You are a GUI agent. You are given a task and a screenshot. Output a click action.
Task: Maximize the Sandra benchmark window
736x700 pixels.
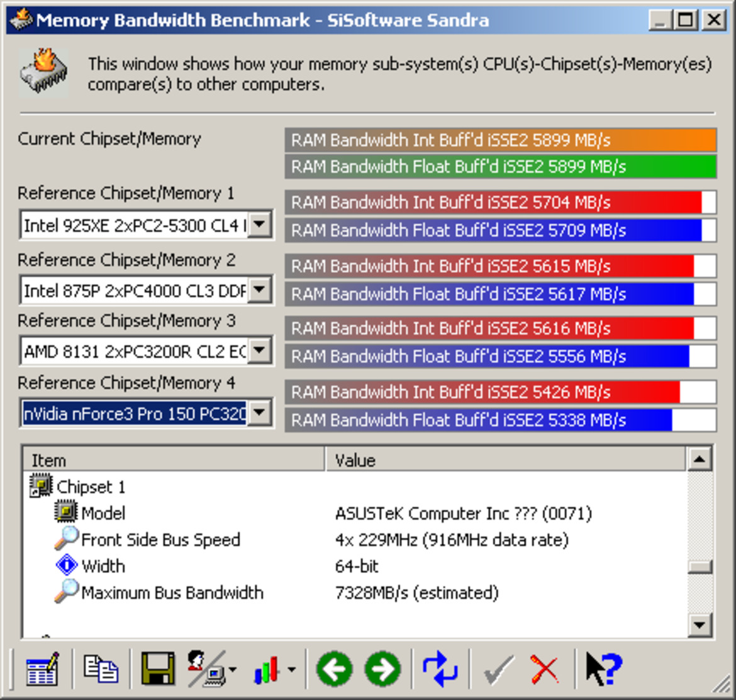coord(685,19)
